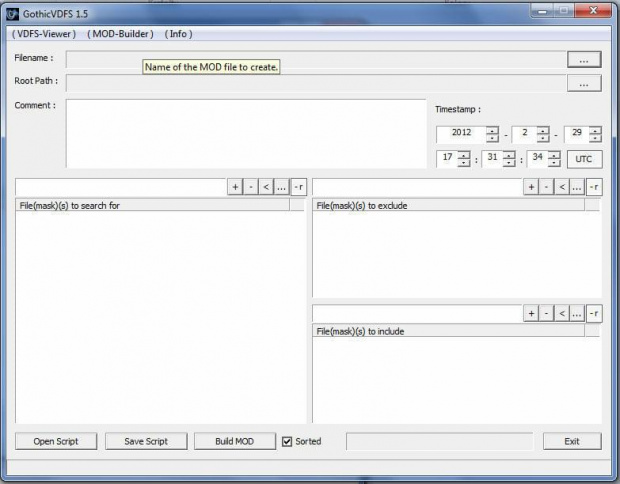Click the < button above the include list
The image size is (620, 484).
click(x=562, y=314)
